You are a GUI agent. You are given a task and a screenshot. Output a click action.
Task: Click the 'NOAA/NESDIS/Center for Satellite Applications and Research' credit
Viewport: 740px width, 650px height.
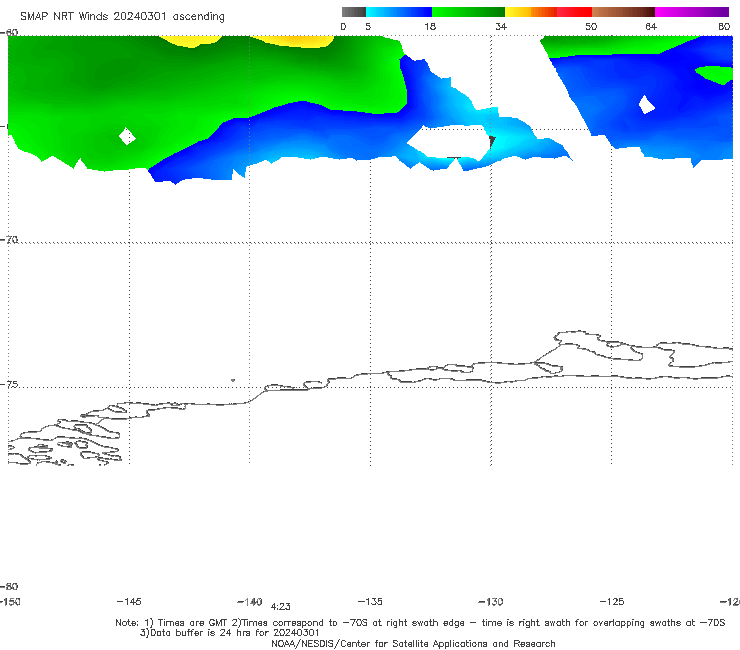tap(413, 643)
